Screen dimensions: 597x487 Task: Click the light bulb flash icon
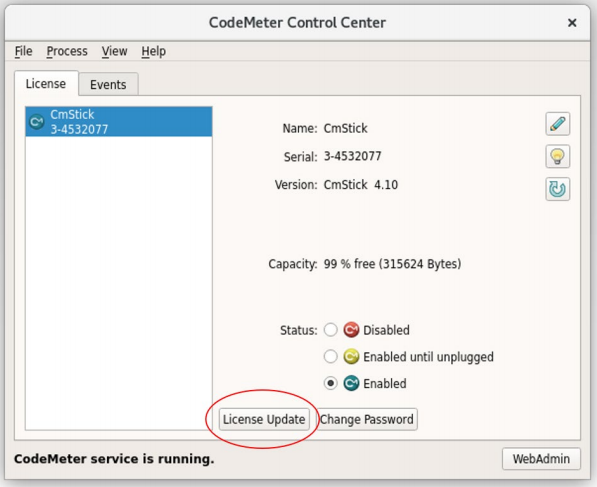tap(557, 156)
